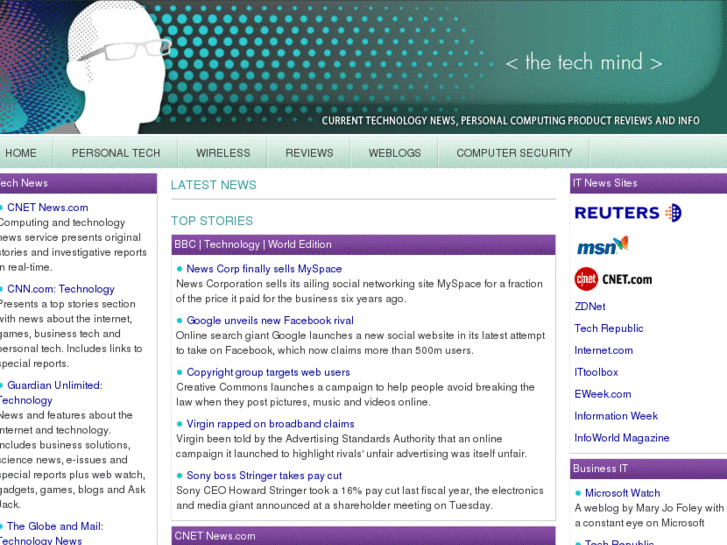This screenshot has width=727, height=545.
Task: Open the CNET News.com sidebar link
Action: coord(48,207)
